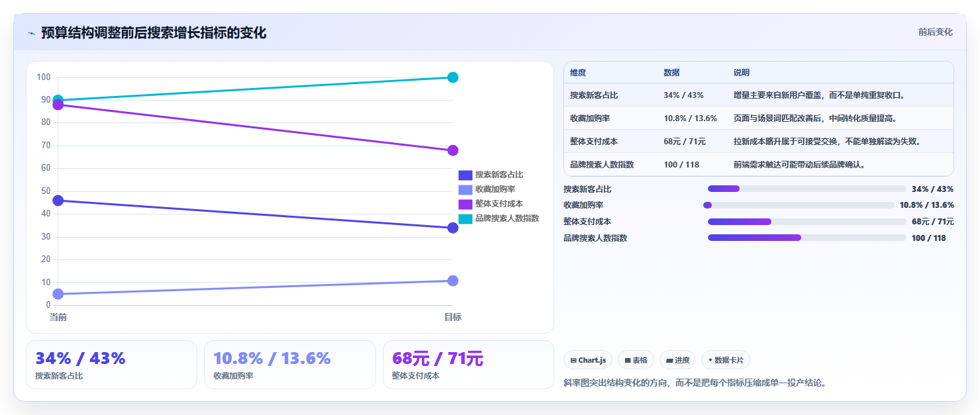Open the 68元 / 71元 stat card
Screen dimensions: 980x415
coord(468,365)
